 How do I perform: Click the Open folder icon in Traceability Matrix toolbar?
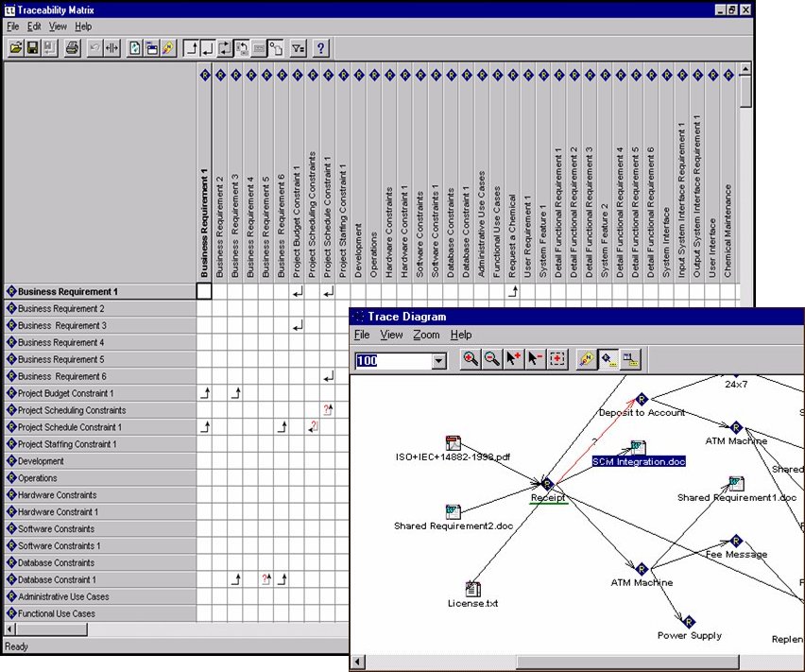16,48
